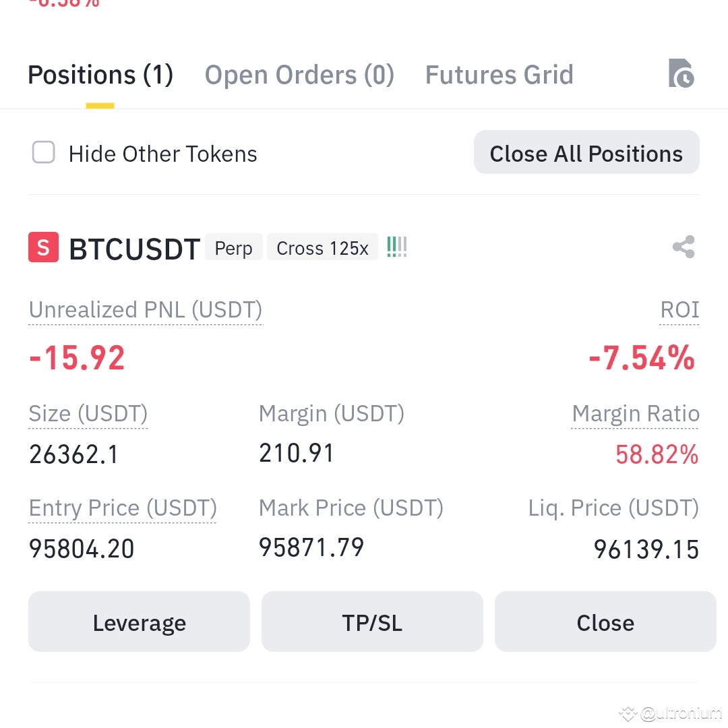Viewport: 728px width, 728px height.
Task: Select the Positions tab
Action: [x=100, y=74]
